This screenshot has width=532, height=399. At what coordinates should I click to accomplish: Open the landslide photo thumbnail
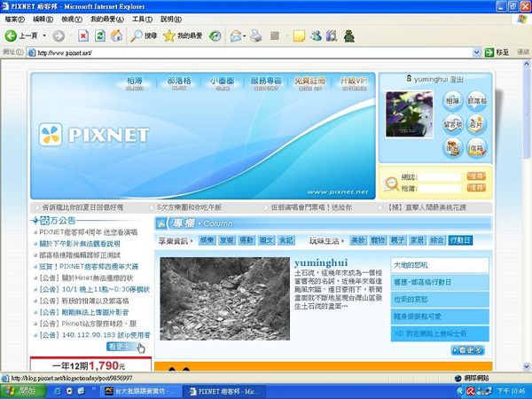click(224, 299)
